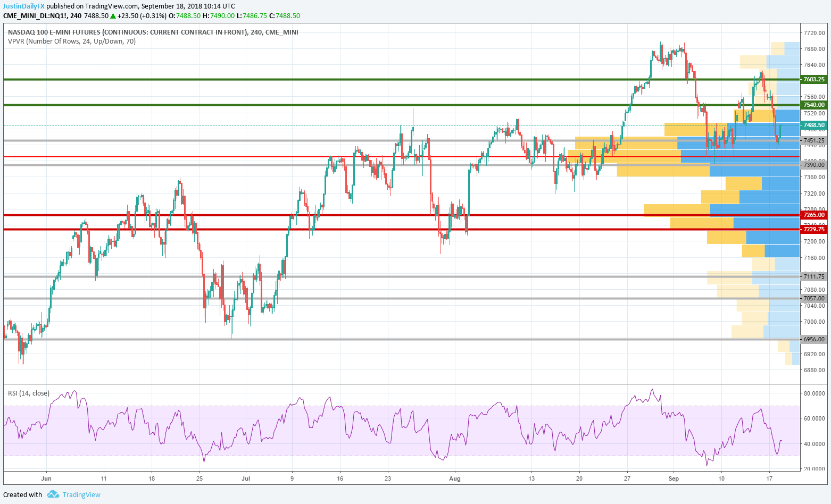Viewport: 831px width, 504px height.
Task: Click the gray 7111.75 price level label
Action: coord(814,276)
